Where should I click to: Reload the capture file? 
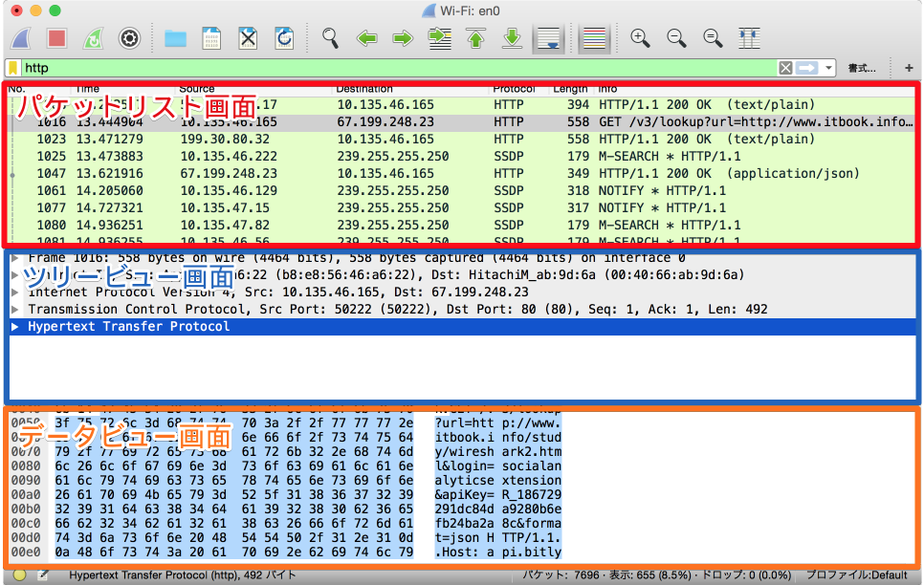tap(285, 39)
